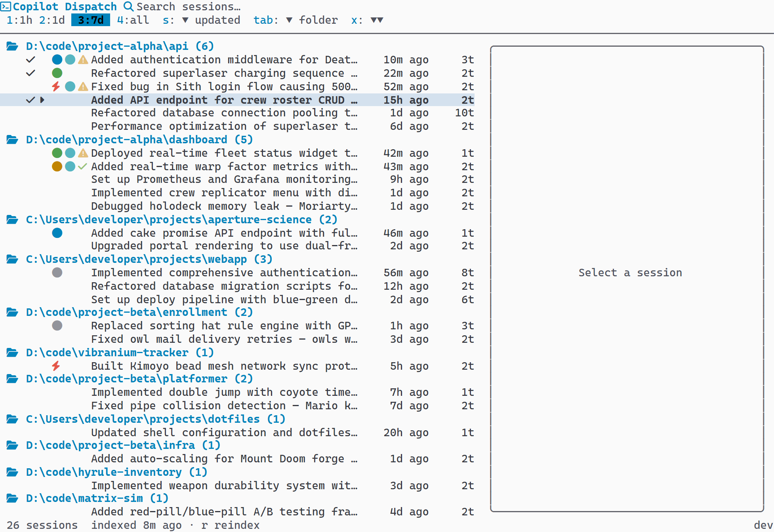Open the x filter double-arrow dropdown

click(377, 20)
